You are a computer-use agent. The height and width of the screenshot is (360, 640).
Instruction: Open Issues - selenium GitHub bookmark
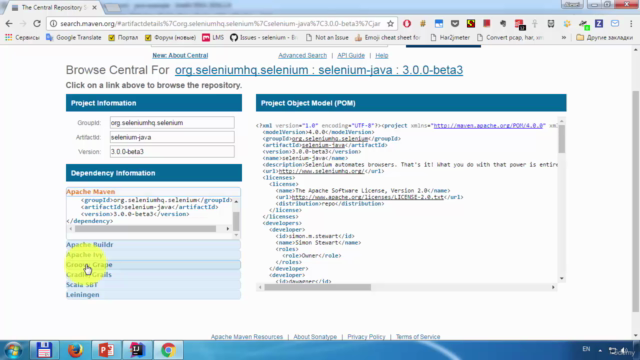click(x=264, y=38)
